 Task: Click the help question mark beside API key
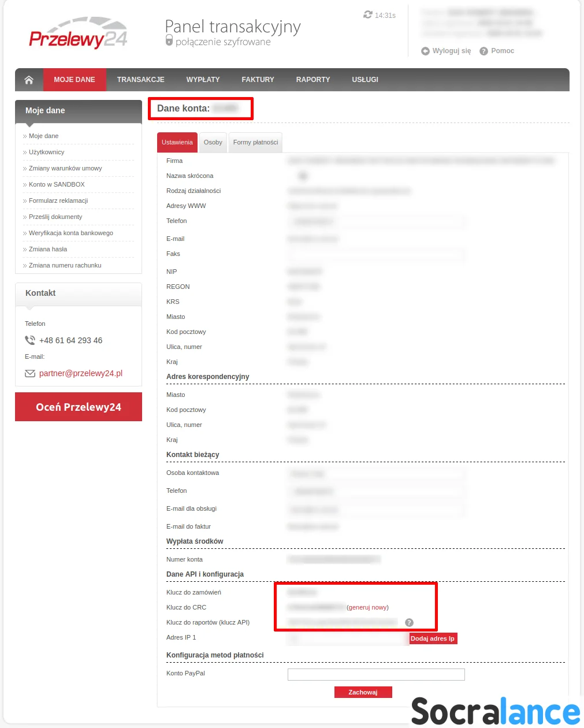click(x=409, y=622)
